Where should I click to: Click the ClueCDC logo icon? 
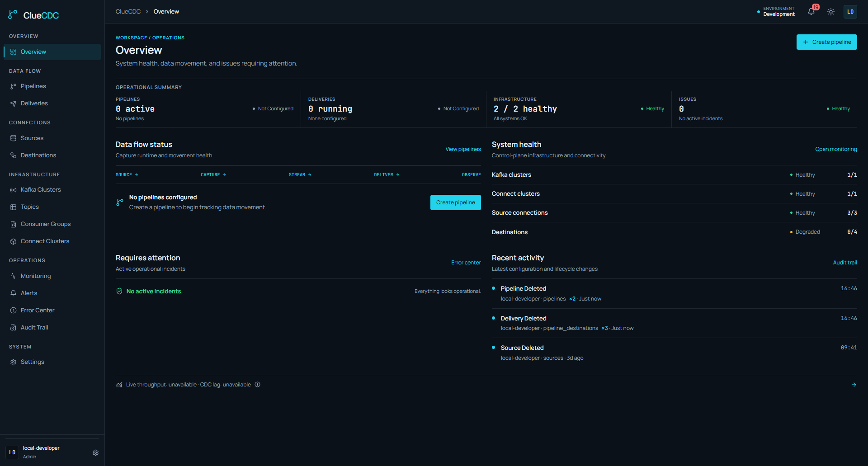pos(13,15)
